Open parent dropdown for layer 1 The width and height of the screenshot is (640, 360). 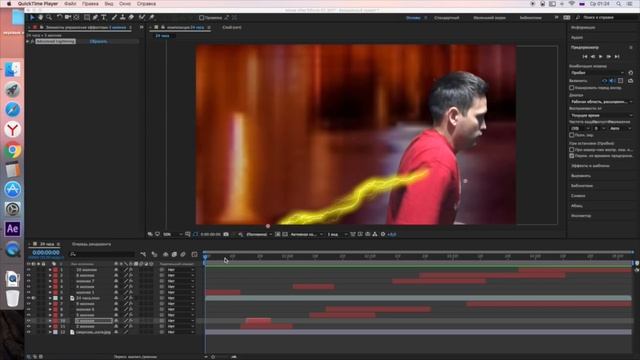[x=181, y=270]
